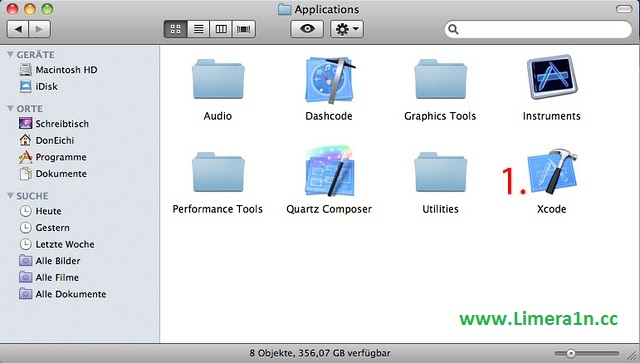The image size is (640, 363).
Task: Show Heute search results
Action: click(x=48, y=211)
